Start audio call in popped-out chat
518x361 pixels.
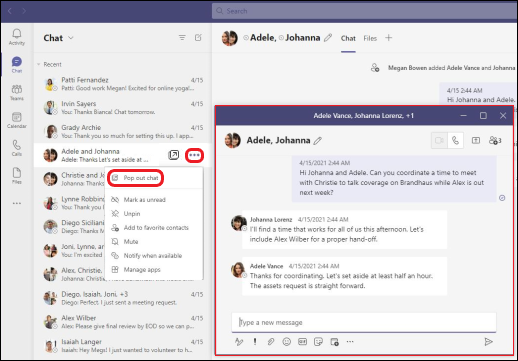(x=455, y=140)
